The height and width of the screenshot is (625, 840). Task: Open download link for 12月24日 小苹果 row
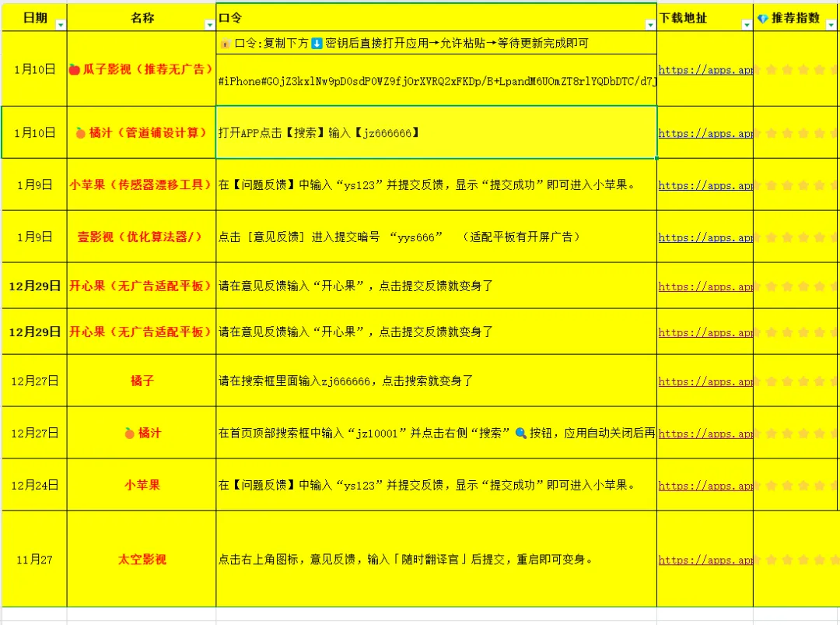[705, 486]
